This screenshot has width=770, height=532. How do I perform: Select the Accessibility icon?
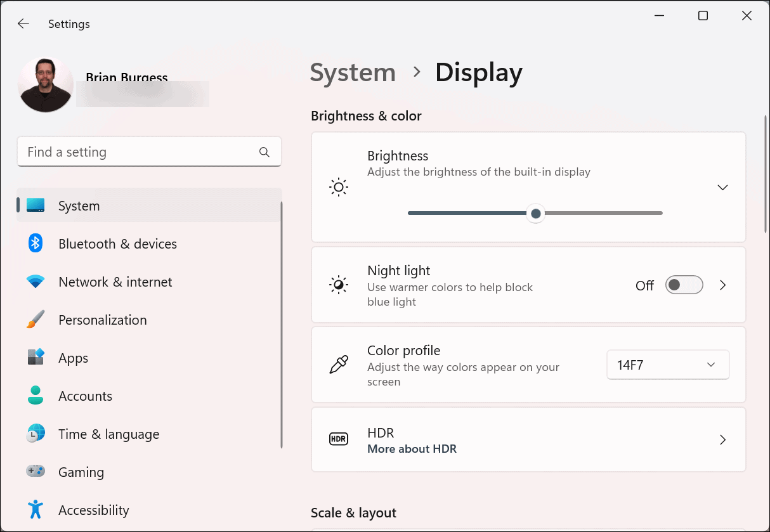35,510
